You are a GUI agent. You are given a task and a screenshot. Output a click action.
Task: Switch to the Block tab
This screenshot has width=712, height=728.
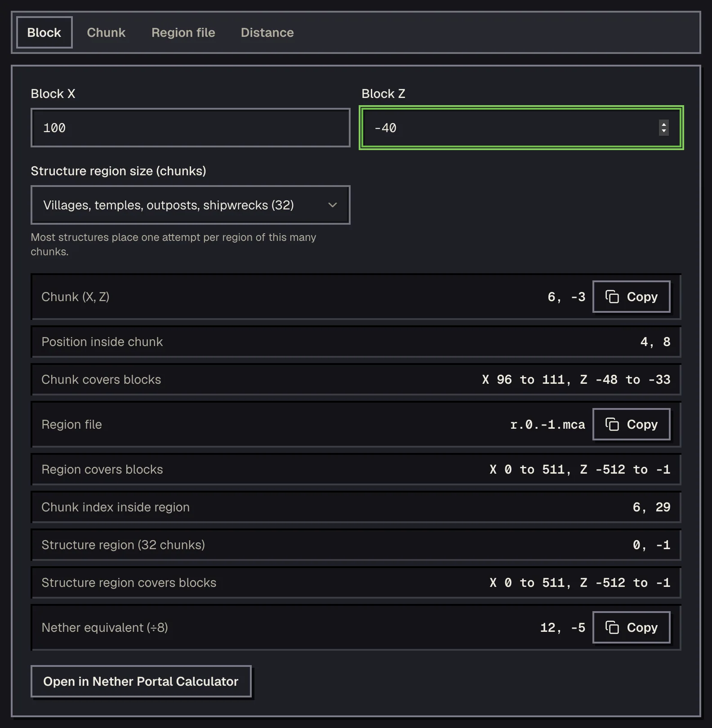[x=44, y=32]
